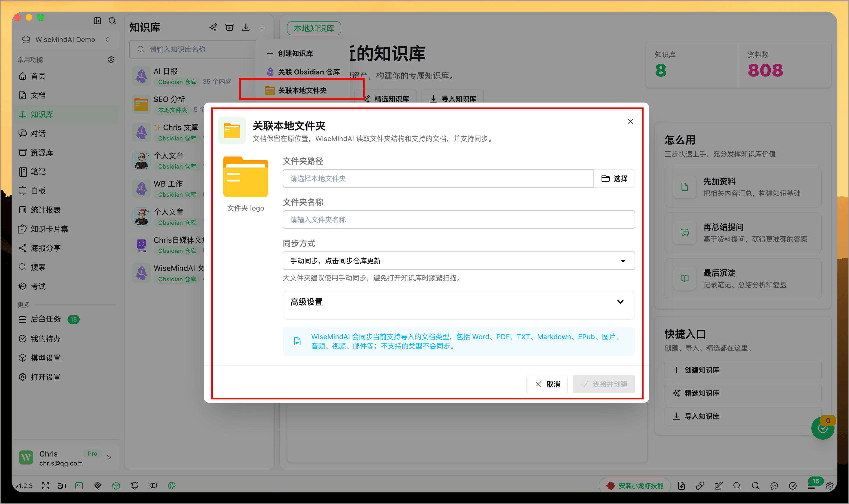Open the 同步方式 dropdown
Screen dimensions: 849x504
459,261
